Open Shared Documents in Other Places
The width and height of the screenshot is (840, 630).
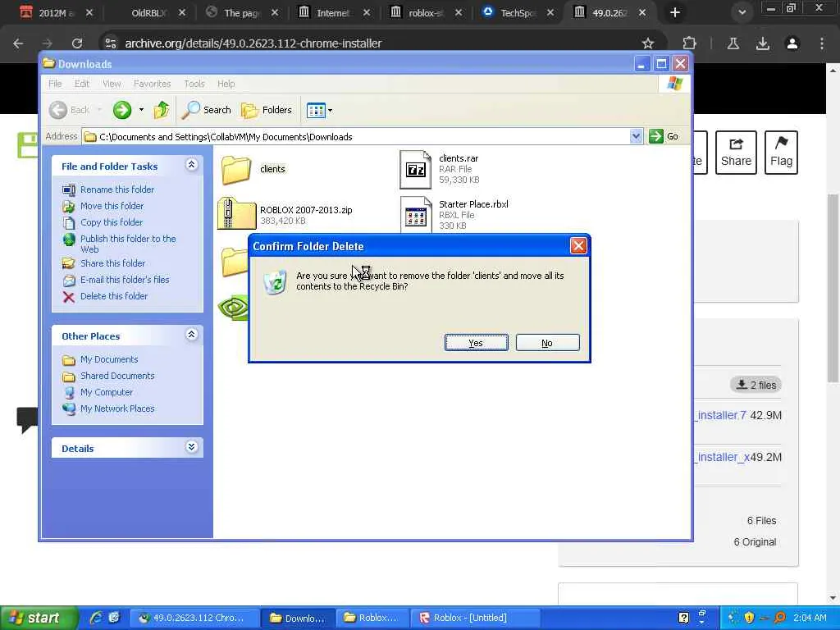[117, 376]
